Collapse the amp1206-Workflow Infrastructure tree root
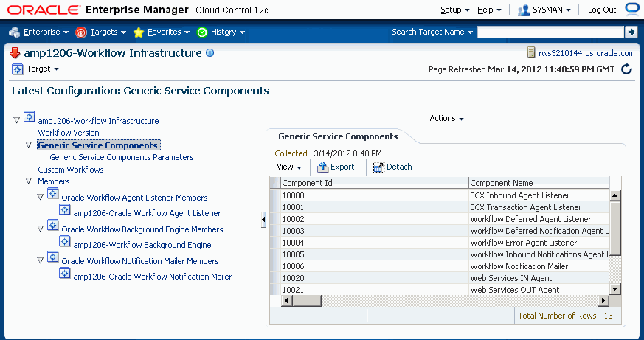644x340 pixels. [x=16, y=121]
